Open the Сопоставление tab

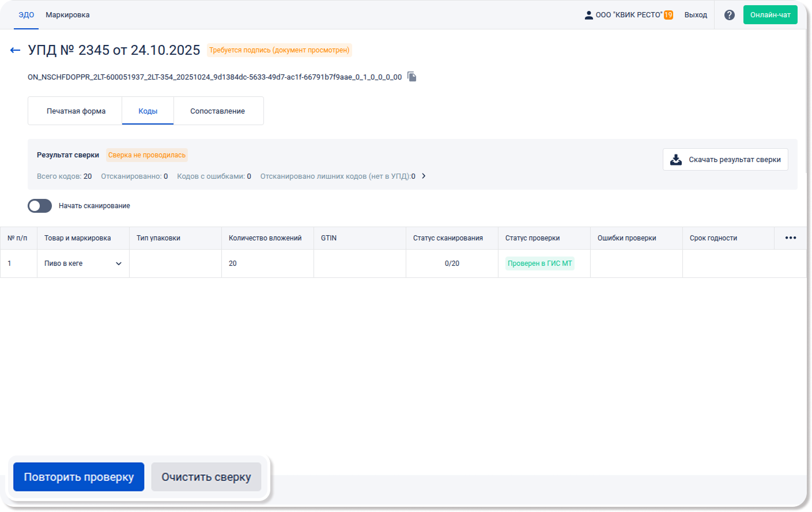click(217, 111)
